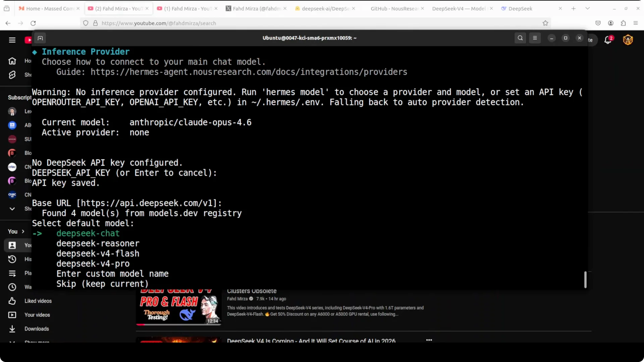Open the Firefox application menu
The width and height of the screenshot is (644, 362).
[x=636, y=23]
